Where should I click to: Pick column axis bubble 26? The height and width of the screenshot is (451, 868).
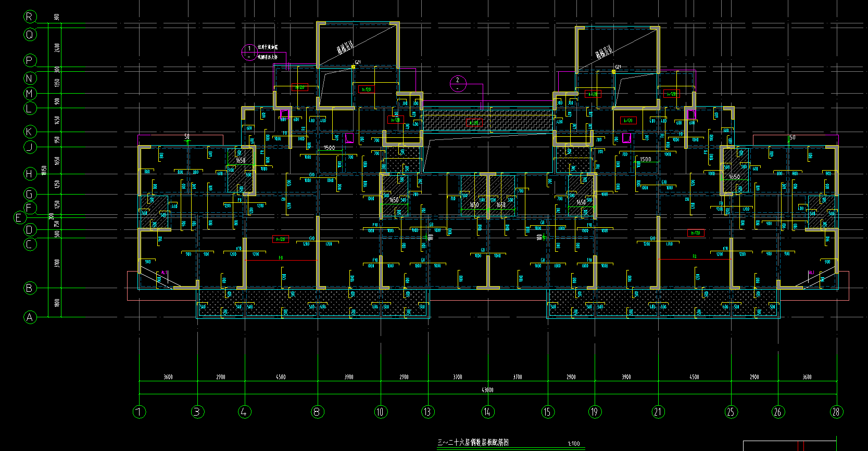(778, 412)
